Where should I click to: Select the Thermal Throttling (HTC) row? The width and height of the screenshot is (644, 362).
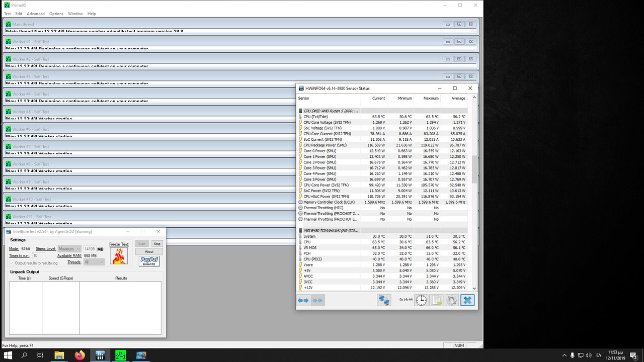(x=382, y=208)
